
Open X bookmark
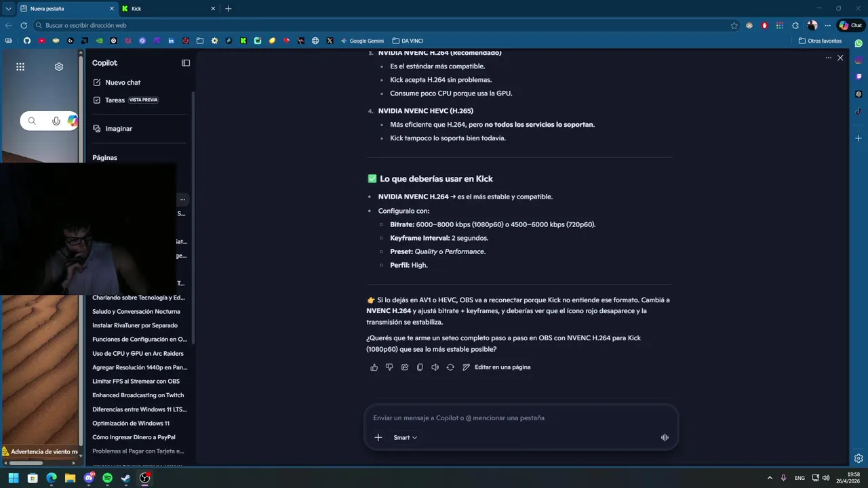[330, 41]
